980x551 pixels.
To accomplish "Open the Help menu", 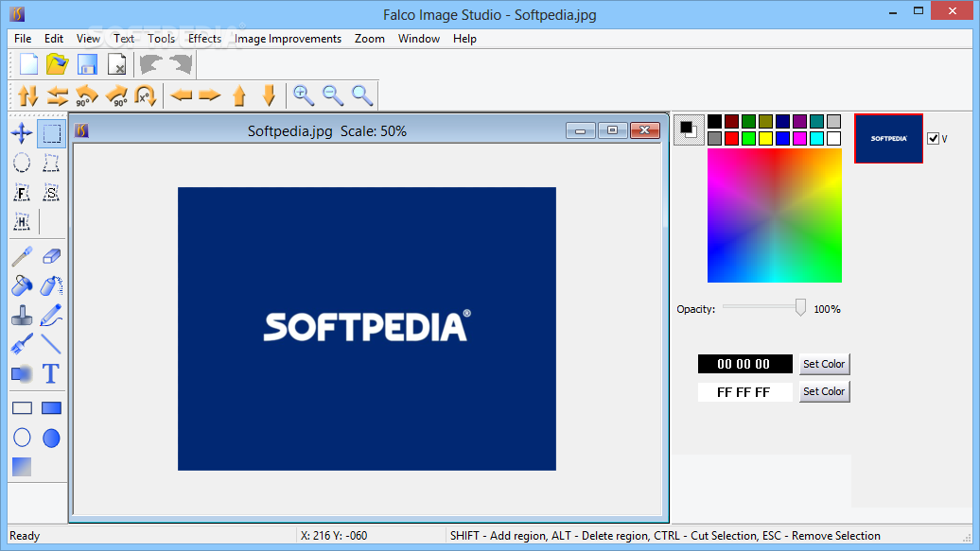I will (465, 39).
